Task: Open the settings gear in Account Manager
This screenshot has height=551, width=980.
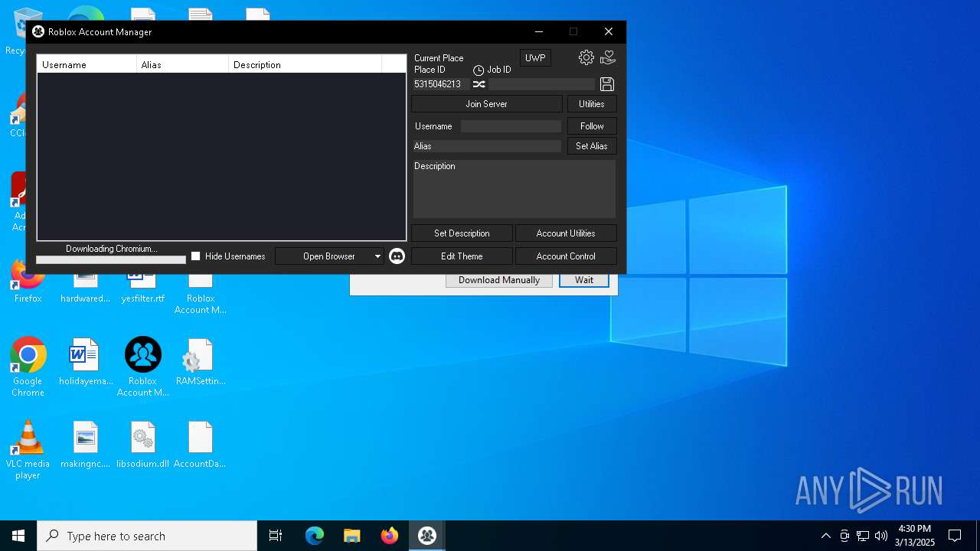Action: [586, 57]
